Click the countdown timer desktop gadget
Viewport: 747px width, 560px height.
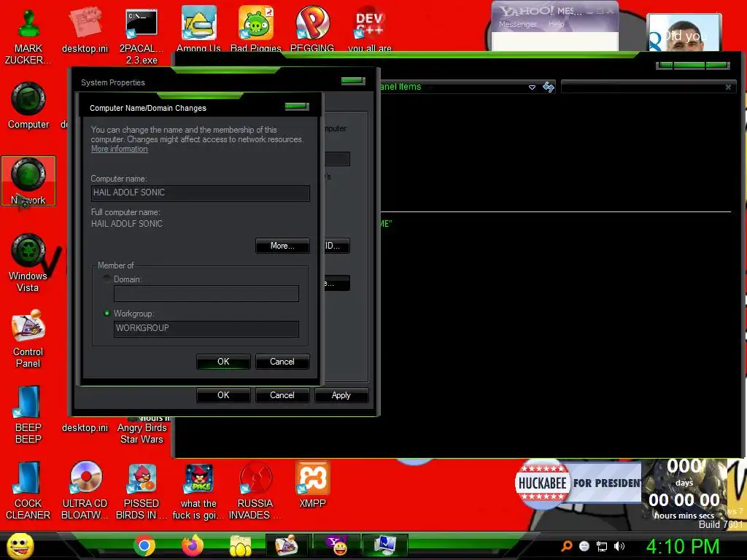[684, 490]
